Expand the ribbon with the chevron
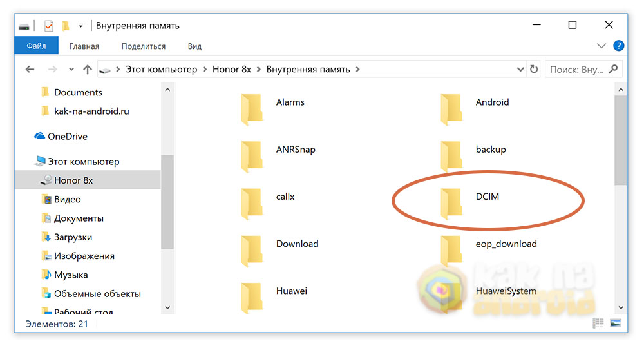The image size is (644, 348). [x=601, y=46]
